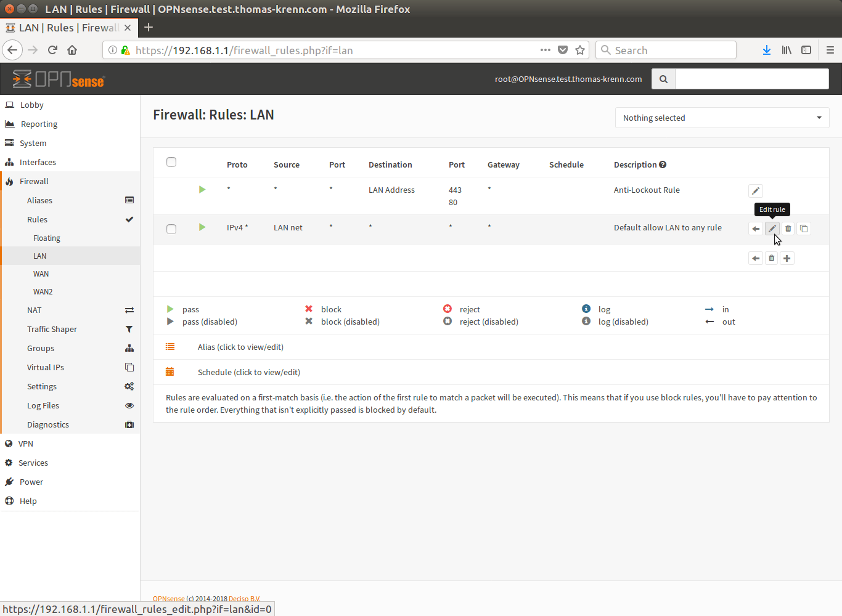Expand the NAT submenu

coord(35,310)
